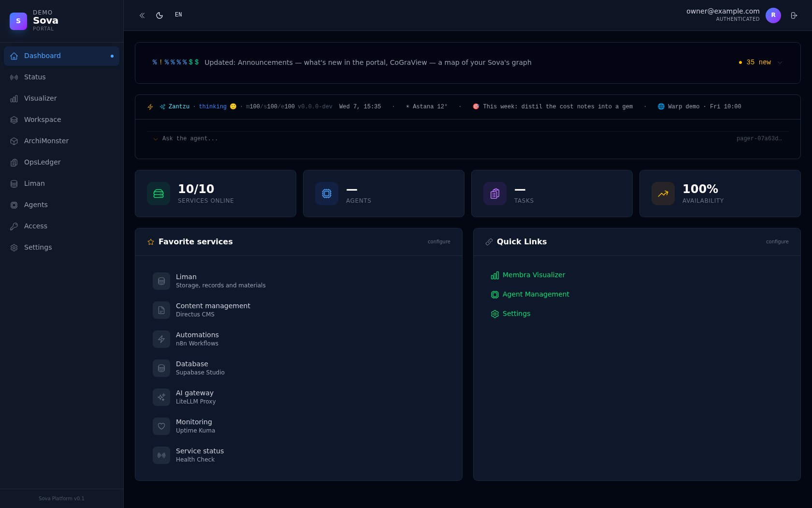Click the Monitoring heart icon
The height and width of the screenshot is (508, 812).
(x=161, y=426)
